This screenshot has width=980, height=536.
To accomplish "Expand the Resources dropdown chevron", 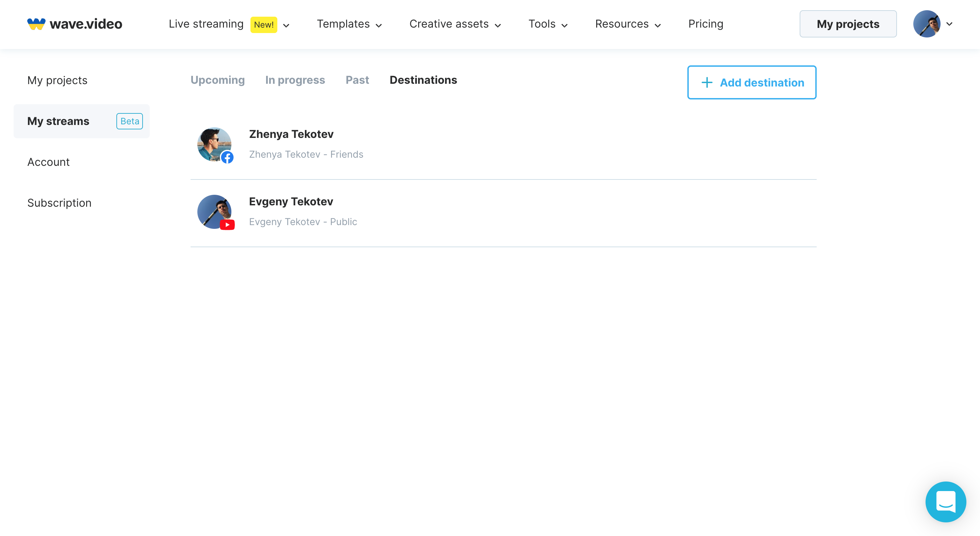I will 657,26.
